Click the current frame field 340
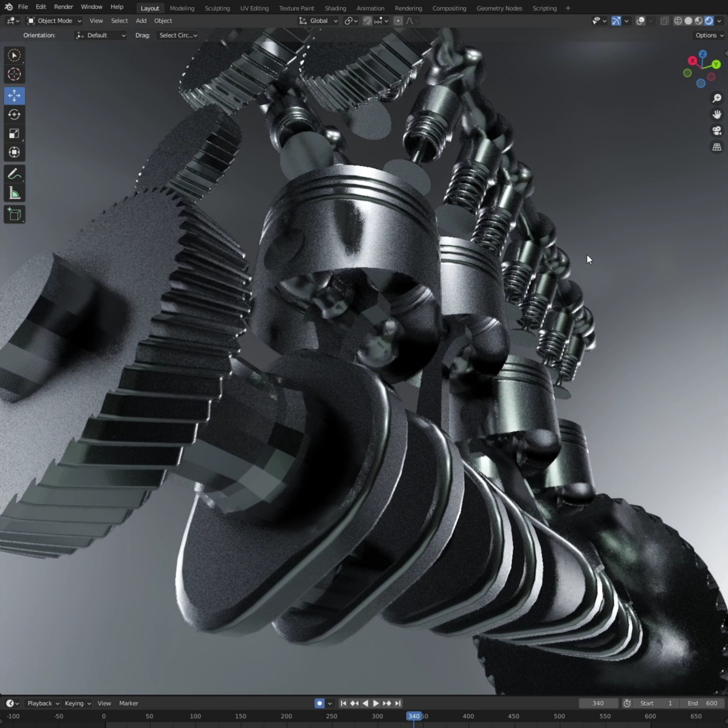 (x=598, y=703)
